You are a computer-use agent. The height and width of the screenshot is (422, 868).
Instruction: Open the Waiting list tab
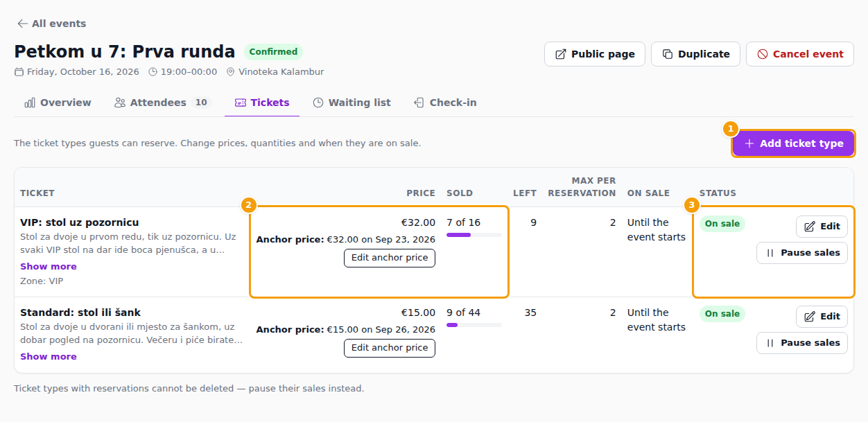351,103
